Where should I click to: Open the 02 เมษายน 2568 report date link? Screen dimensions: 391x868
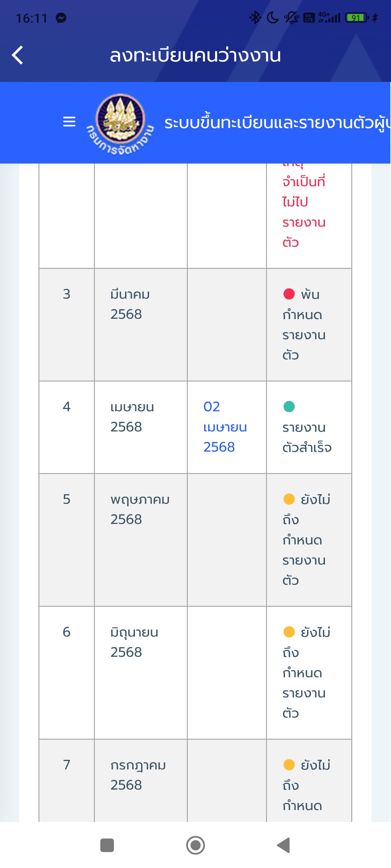point(225,427)
